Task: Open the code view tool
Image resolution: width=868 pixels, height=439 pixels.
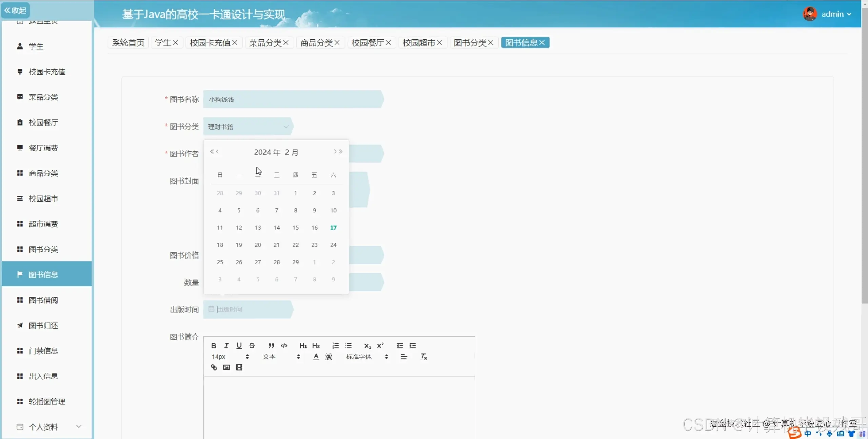Action: 284,345
